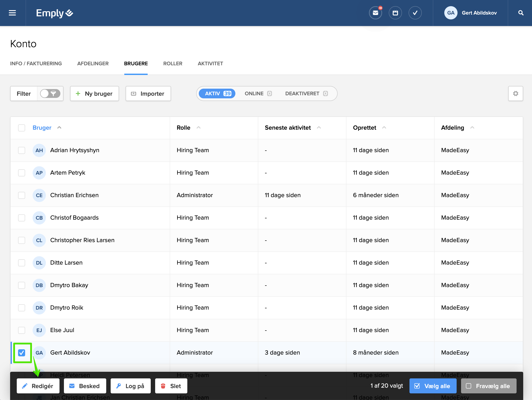Screen dimensions: 532x400
Task: Click the Vælg alle button
Action: pos(432,386)
